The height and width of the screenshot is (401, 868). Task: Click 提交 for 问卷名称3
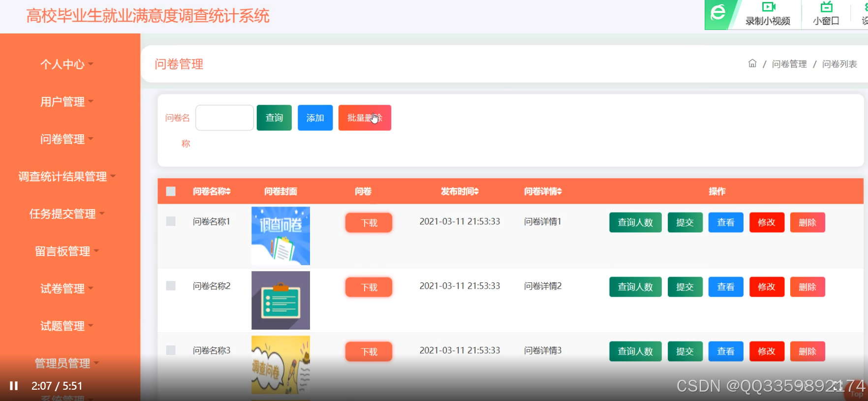(685, 351)
